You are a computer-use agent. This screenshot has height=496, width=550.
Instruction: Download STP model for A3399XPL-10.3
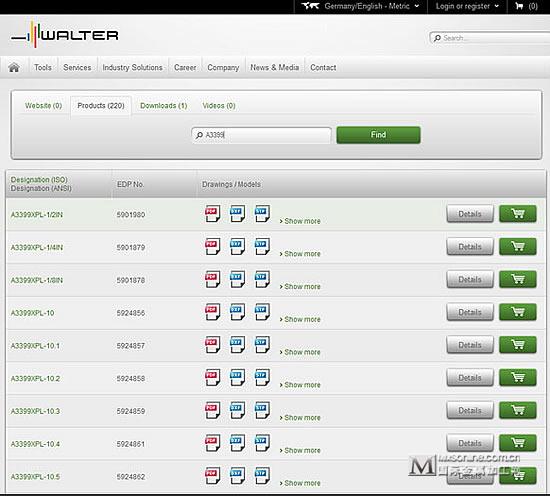(x=262, y=410)
